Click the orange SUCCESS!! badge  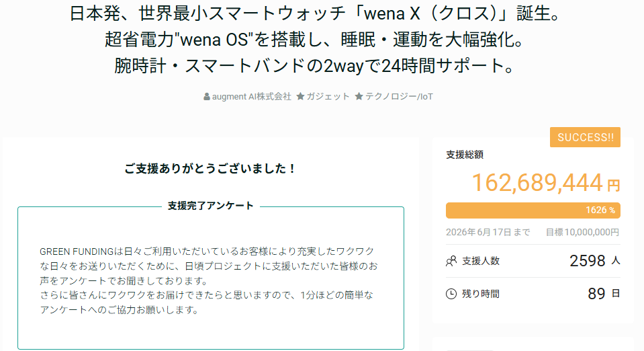click(x=585, y=137)
